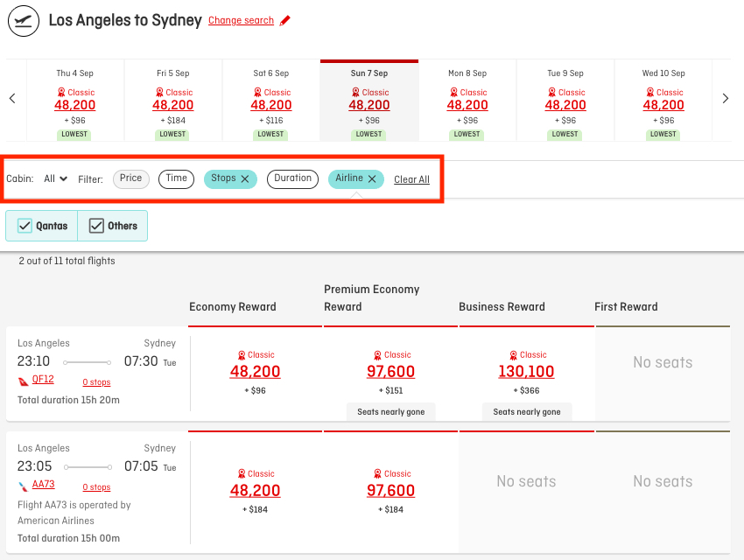The image size is (744, 560).
Task: Open the Price filter
Action: click(x=131, y=178)
